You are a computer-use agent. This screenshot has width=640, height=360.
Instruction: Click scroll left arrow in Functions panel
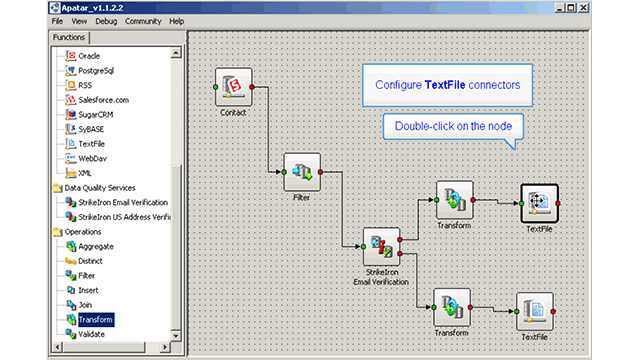pos(58,347)
